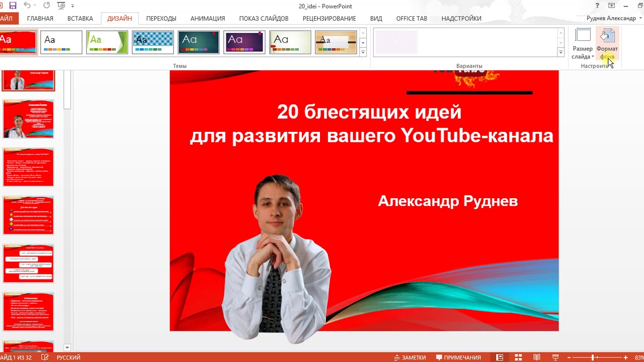Toggle the Заметки notes pane
Image resolution: width=644 pixels, height=362 pixels.
click(410, 357)
